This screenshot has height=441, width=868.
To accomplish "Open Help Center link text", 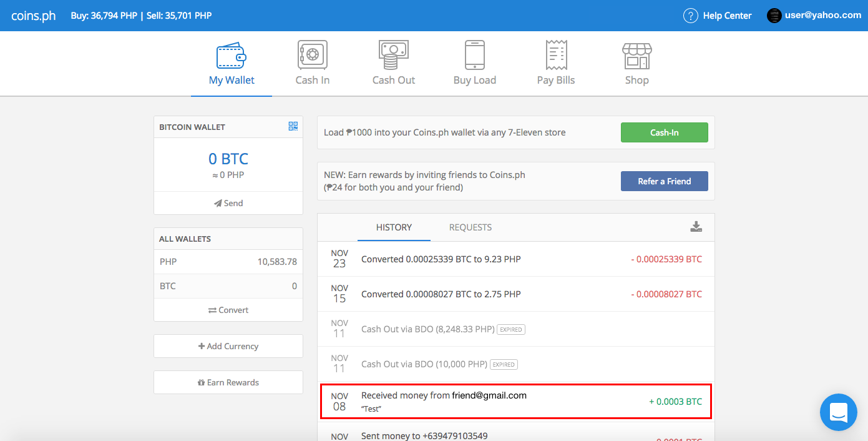I will [x=728, y=16].
